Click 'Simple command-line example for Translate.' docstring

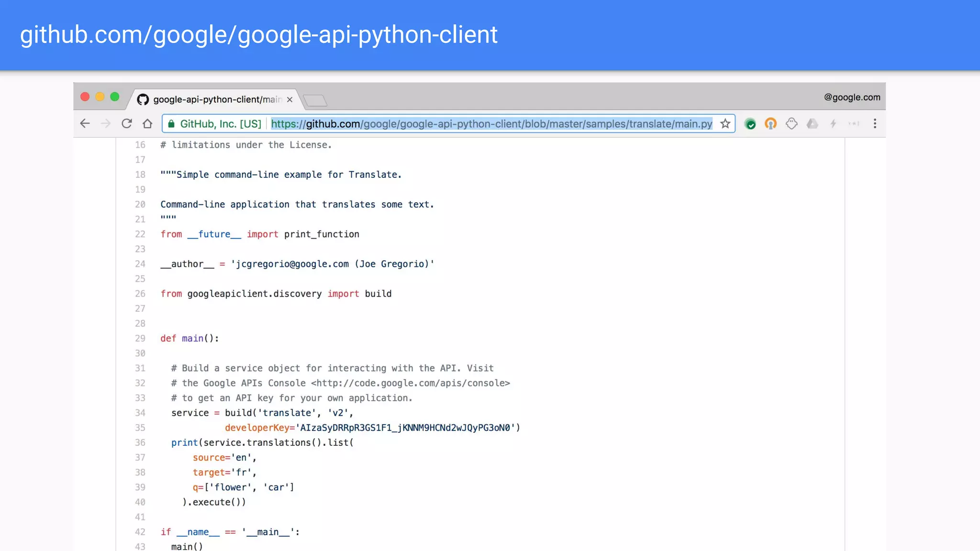(x=289, y=175)
